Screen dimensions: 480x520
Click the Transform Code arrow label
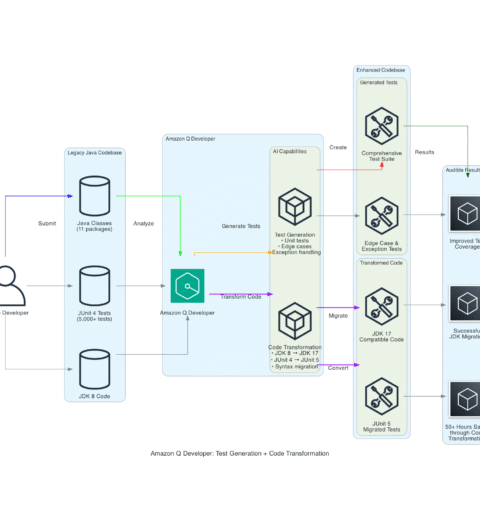click(241, 297)
